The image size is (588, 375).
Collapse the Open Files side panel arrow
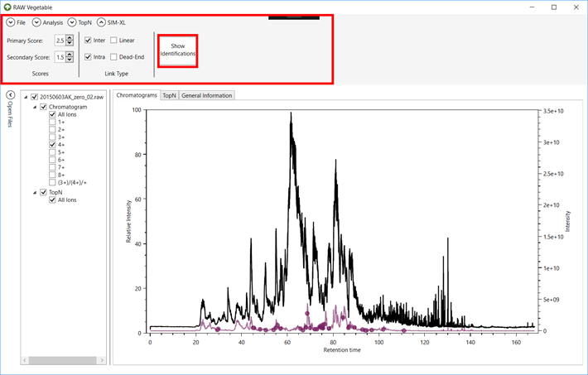coord(11,95)
